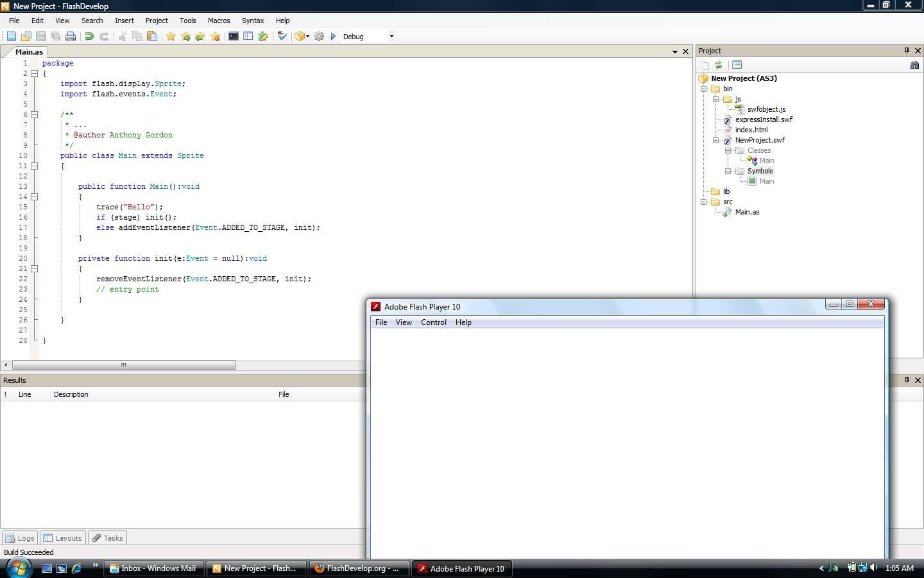
Task: Switch to the Tasks tab
Action: [x=107, y=538]
